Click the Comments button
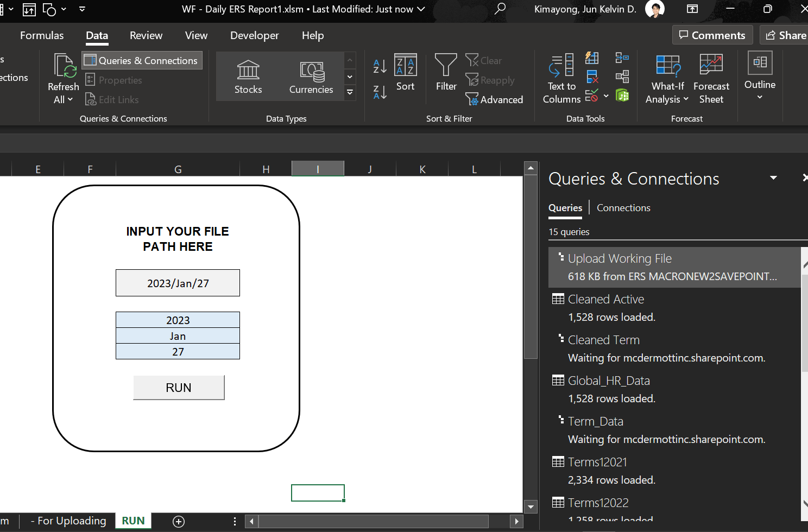Screen dimensions: 808x532 712,35
